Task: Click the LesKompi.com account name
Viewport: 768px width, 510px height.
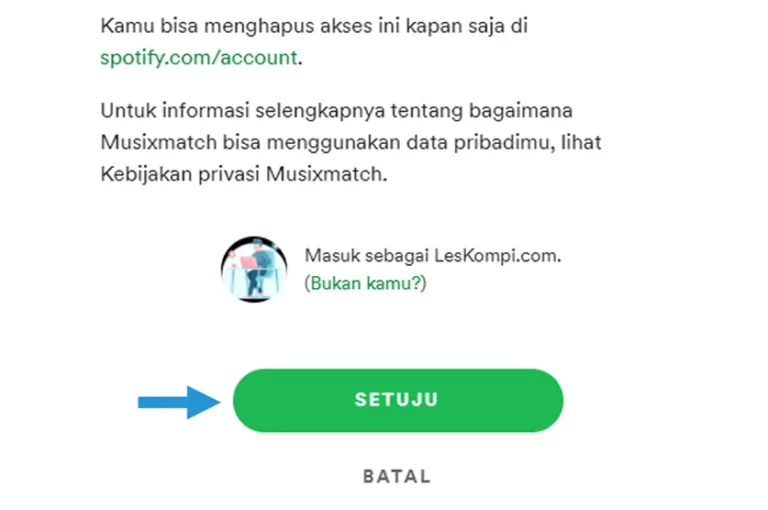Action: (497, 255)
